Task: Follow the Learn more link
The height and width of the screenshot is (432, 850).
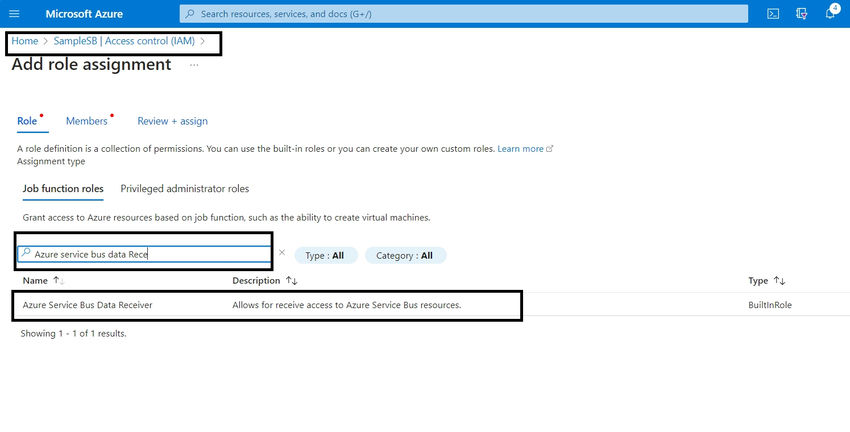Action: click(520, 149)
